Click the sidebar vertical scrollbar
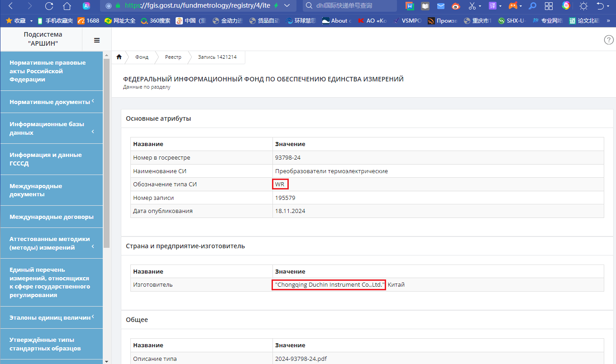616x364 pixels. pyautogui.click(x=106, y=154)
